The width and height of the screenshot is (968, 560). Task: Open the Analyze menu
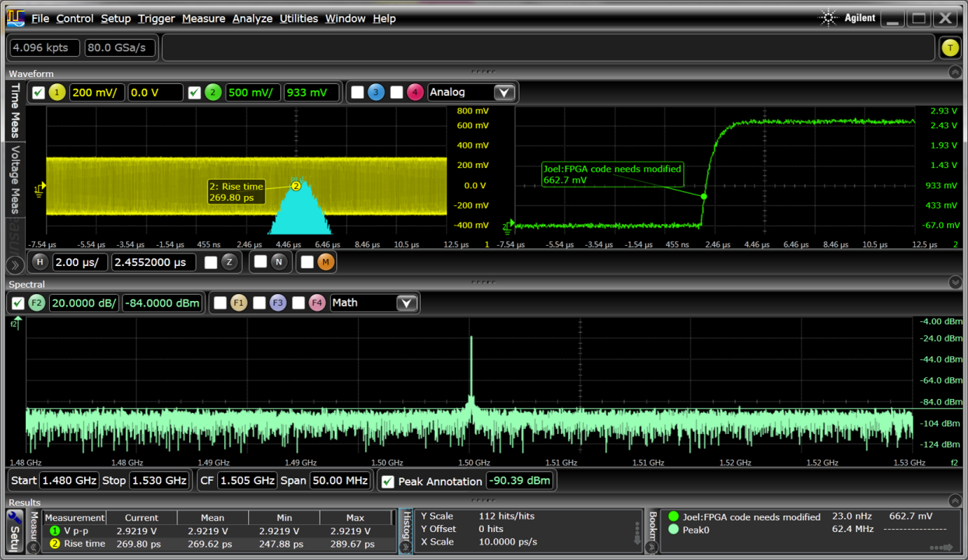click(x=252, y=19)
